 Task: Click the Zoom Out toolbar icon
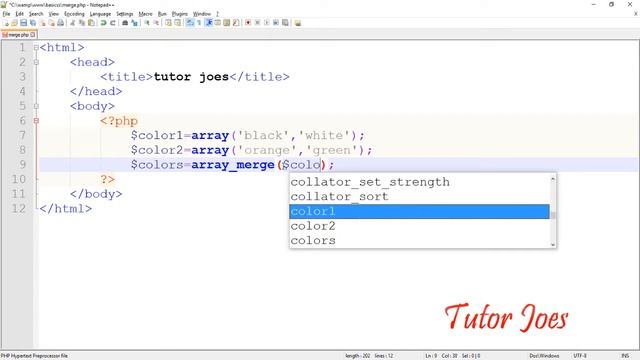point(156,23)
